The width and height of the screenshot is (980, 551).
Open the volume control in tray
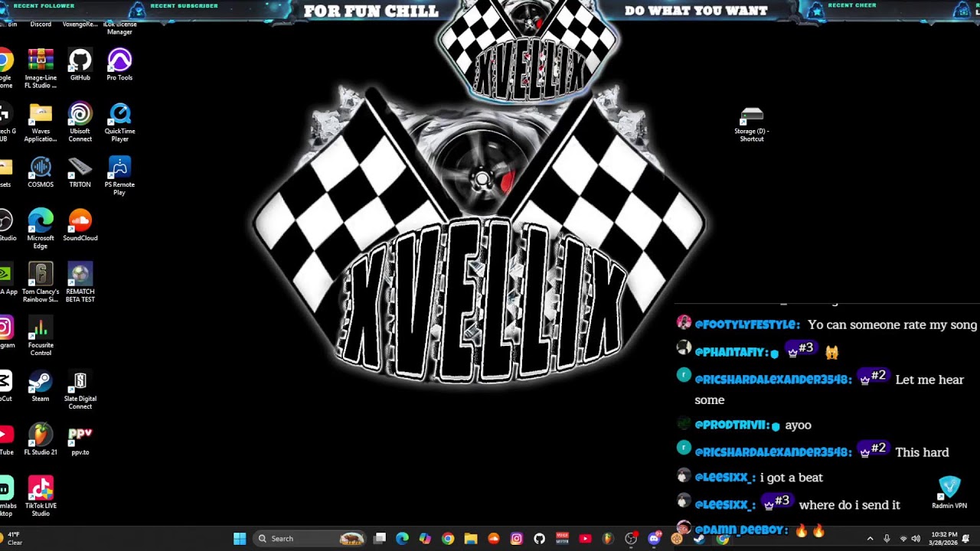pyautogui.click(x=916, y=539)
